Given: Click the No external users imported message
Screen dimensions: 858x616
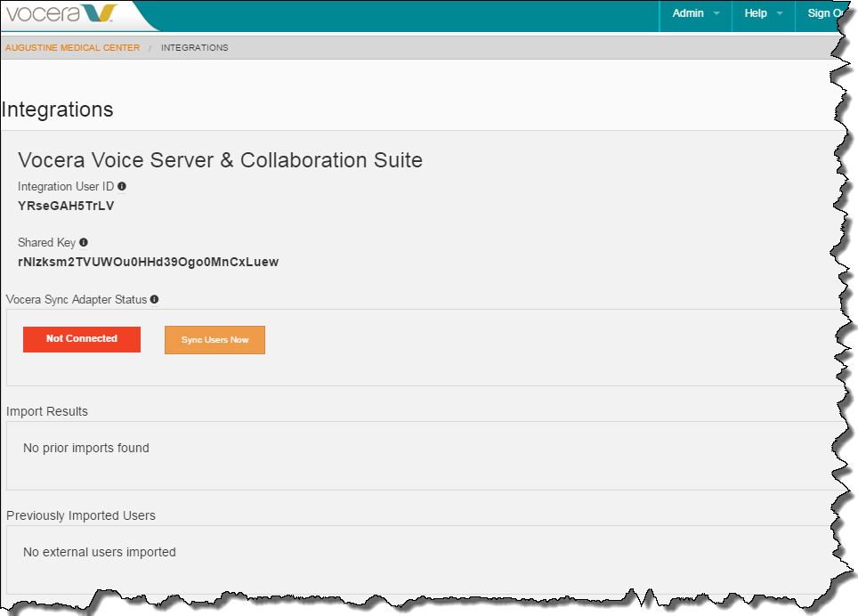Looking at the screenshot, I should (x=99, y=552).
